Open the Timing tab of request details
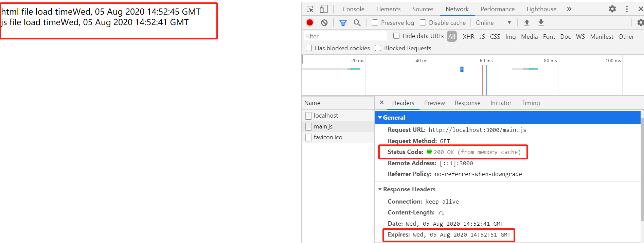Screen dimensions: 644x243 coord(530,103)
